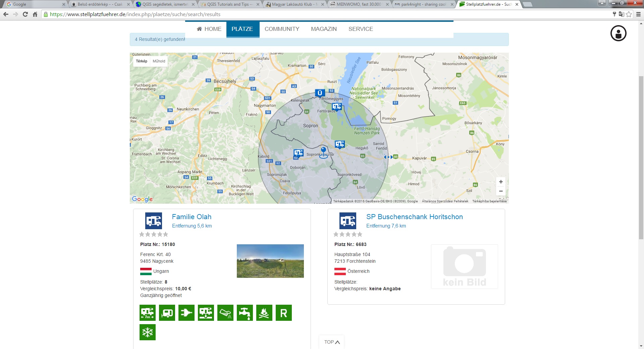Switch to QGIS Tutorials and Tips tab
The width and height of the screenshot is (644, 349).
tap(230, 4)
